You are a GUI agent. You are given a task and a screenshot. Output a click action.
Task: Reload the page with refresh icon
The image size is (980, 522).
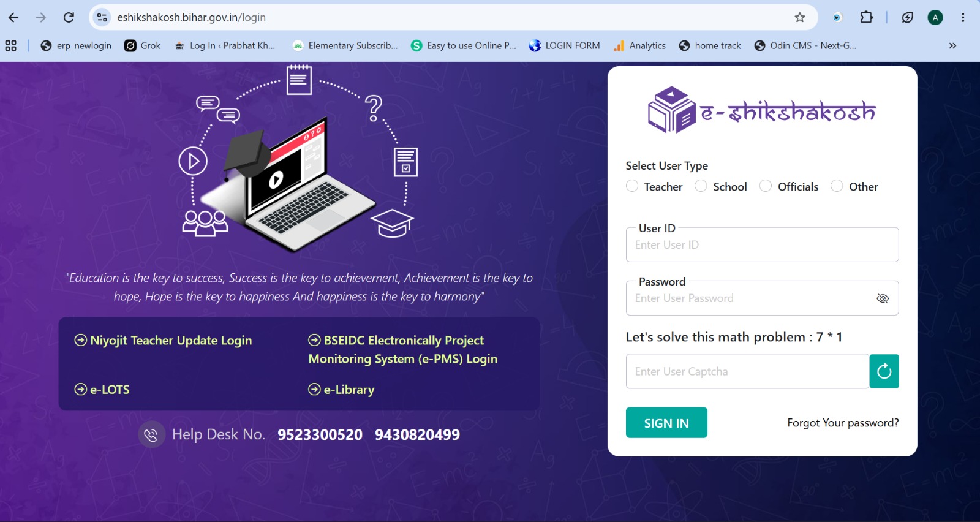pos(69,17)
